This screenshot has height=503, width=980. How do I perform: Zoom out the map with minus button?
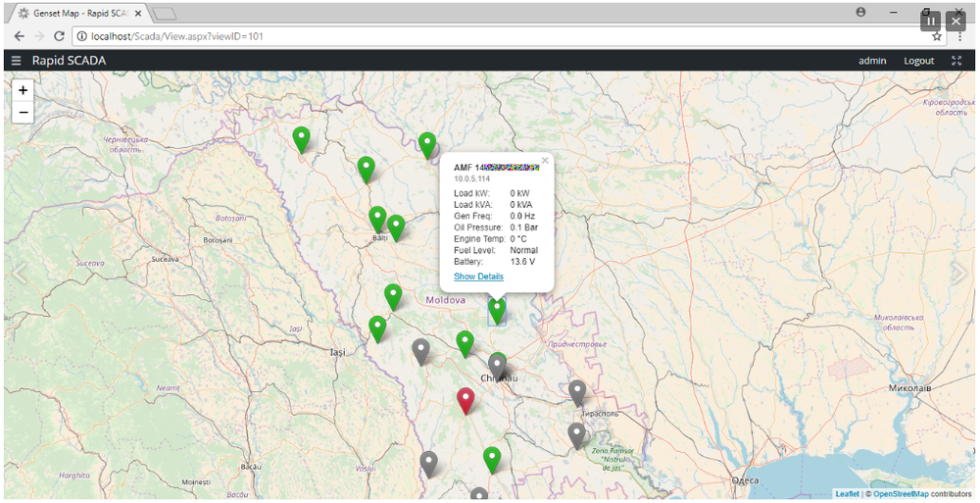(x=24, y=112)
